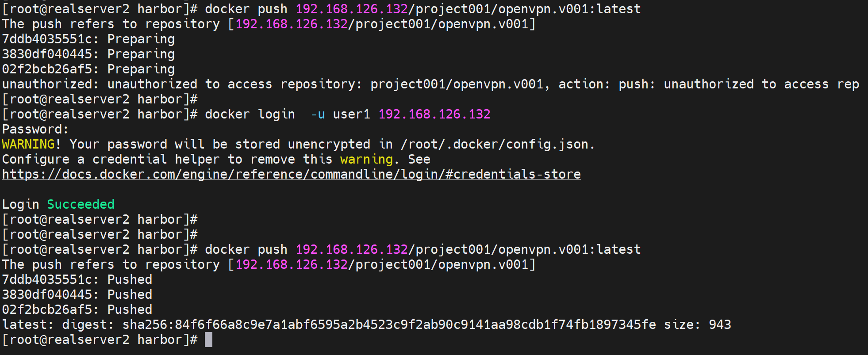Screen dimensions: 868x355
Task: Click the "7ddb4035551c: Pushed" layer line
Action: tap(77, 279)
